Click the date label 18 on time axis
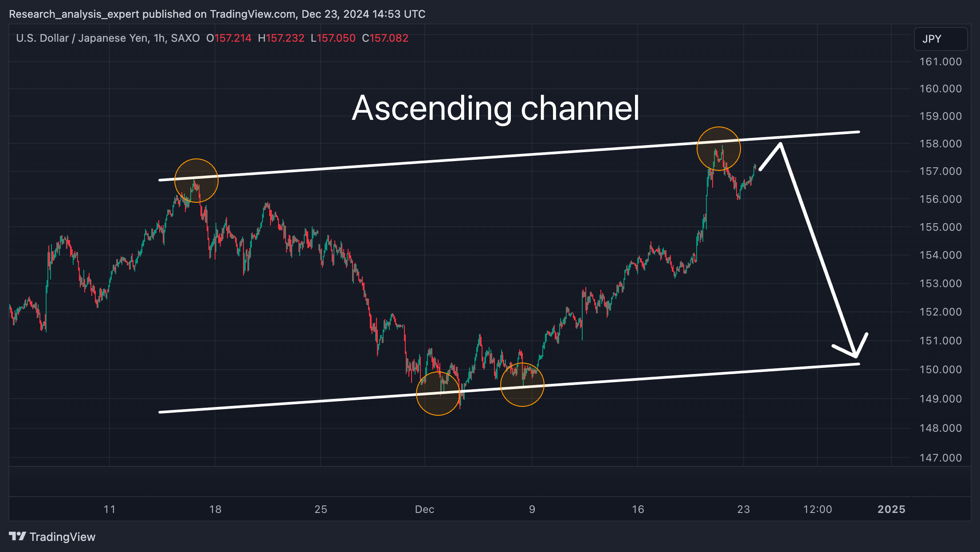The width and height of the screenshot is (980, 552). pos(215,509)
